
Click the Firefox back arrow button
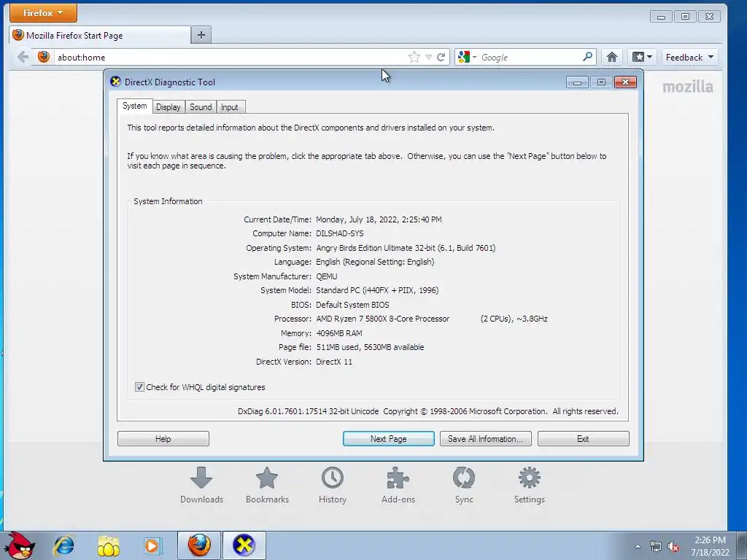coord(23,57)
